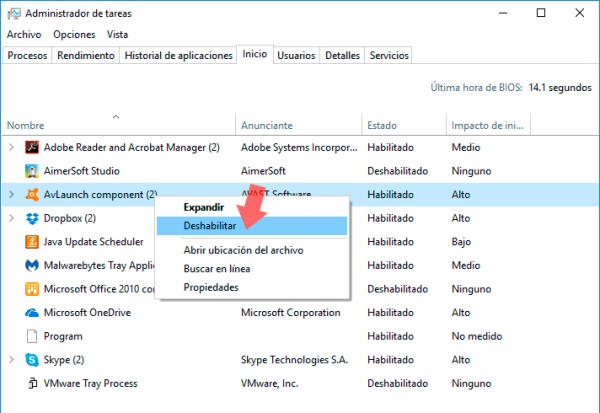Click the Dropbox logo icon
Screen dimensions: 600x413
point(32,218)
